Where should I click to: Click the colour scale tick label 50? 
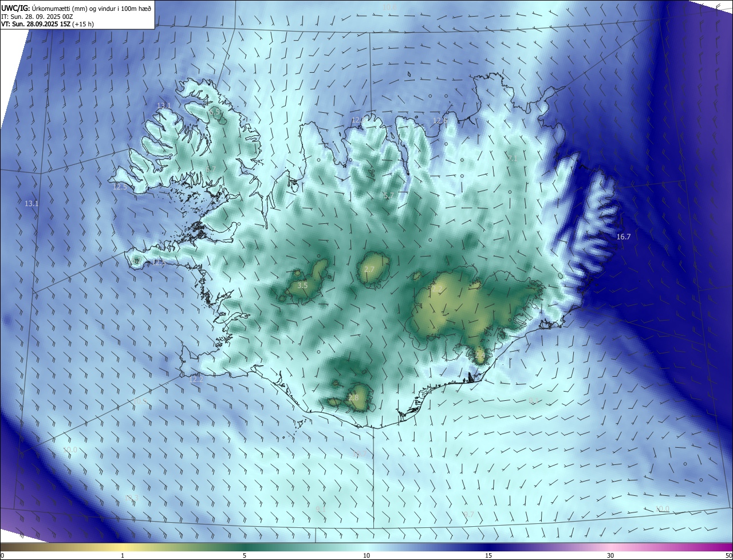tap(728, 555)
